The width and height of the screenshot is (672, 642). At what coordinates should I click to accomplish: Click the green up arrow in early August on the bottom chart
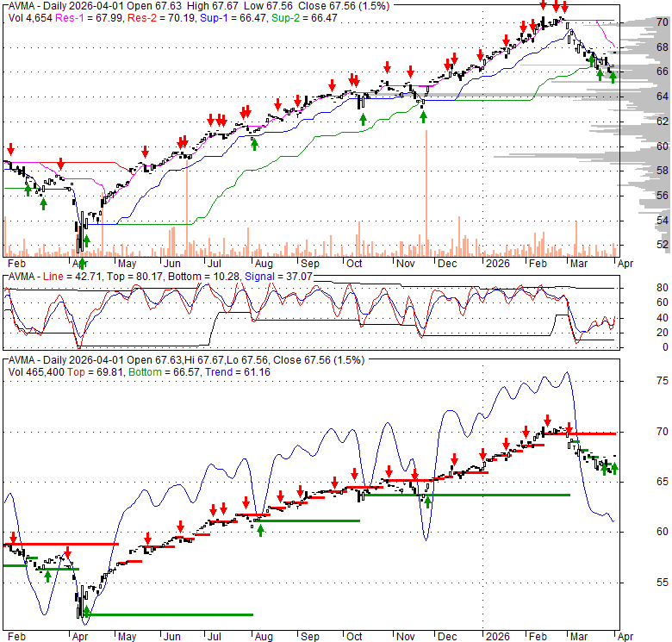260,531
